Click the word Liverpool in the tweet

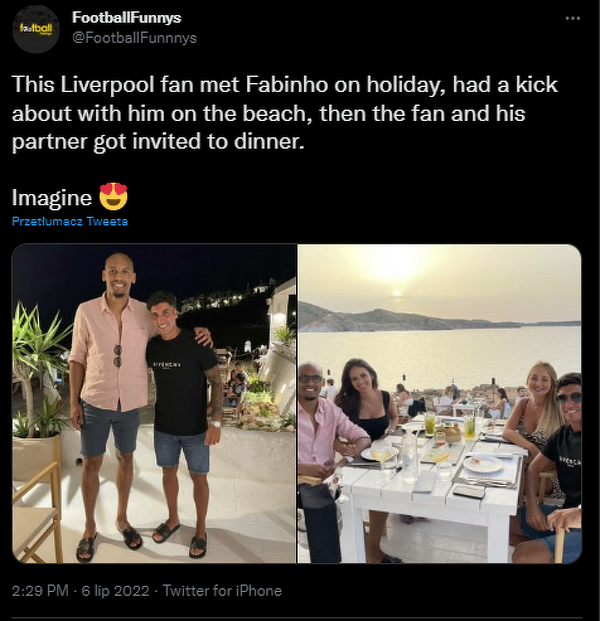[x=107, y=86]
